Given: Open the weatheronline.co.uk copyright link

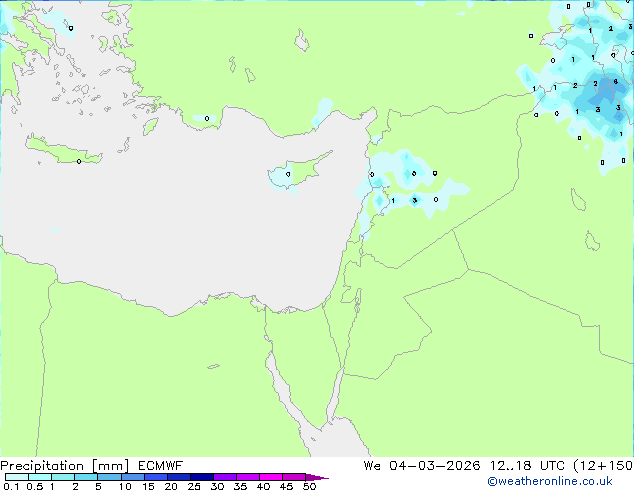Looking at the screenshot, I should [x=550, y=481].
